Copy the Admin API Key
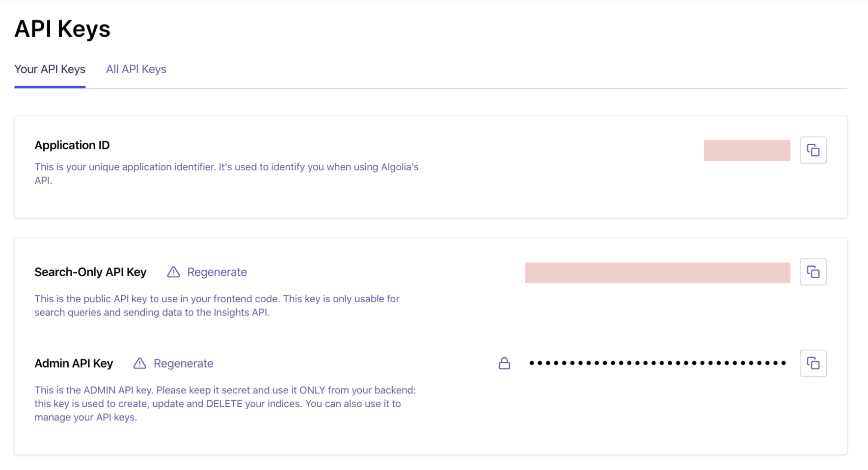868x470 pixels. [x=813, y=363]
